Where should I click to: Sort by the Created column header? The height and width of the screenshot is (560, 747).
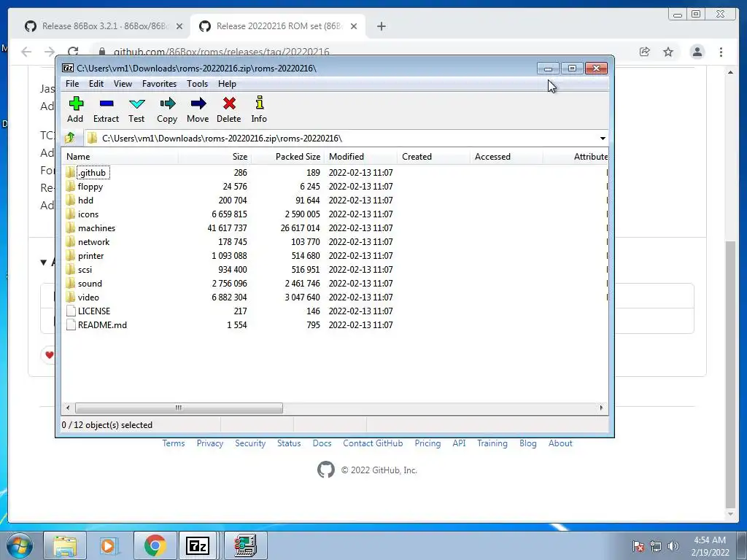coord(433,157)
